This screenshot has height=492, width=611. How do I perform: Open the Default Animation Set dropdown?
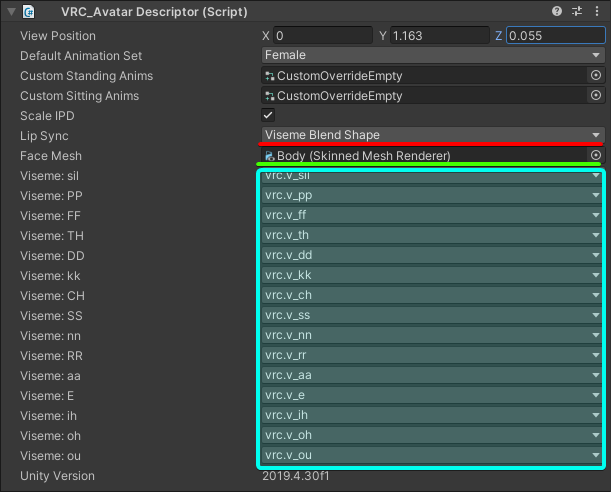[433, 55]
